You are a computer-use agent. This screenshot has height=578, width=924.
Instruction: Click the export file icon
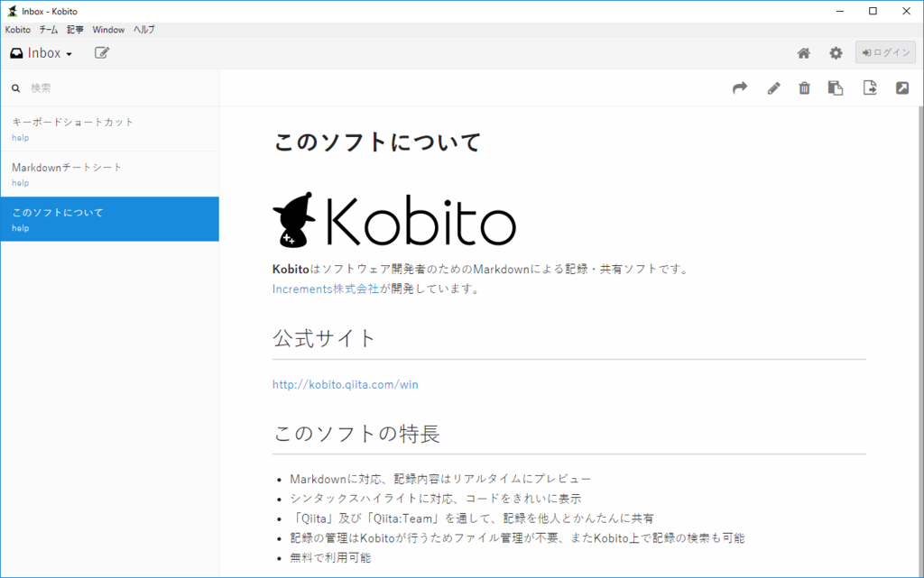[x=870, y=87]
